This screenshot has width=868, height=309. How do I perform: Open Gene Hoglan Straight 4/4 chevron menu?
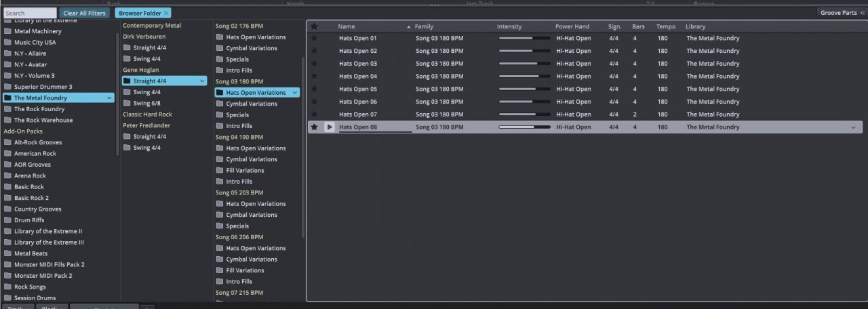(x=202, y=81)
